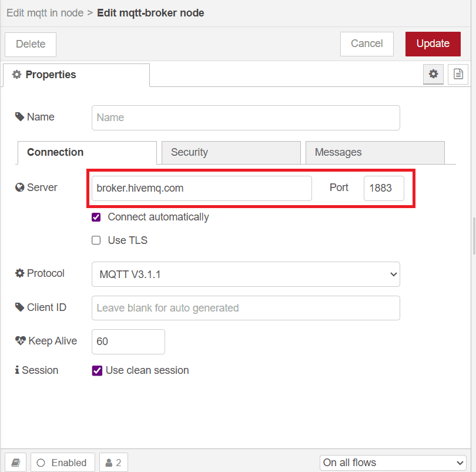
Task: Click the Delete button
Action: 30,43
